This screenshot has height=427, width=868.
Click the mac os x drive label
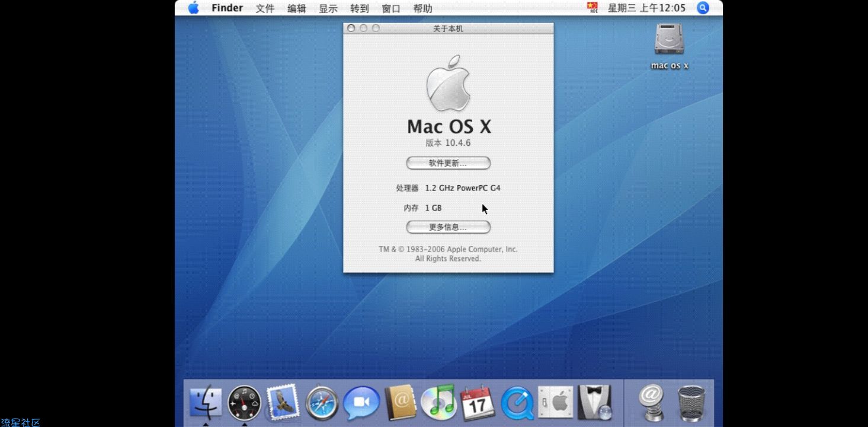(670, 66)
